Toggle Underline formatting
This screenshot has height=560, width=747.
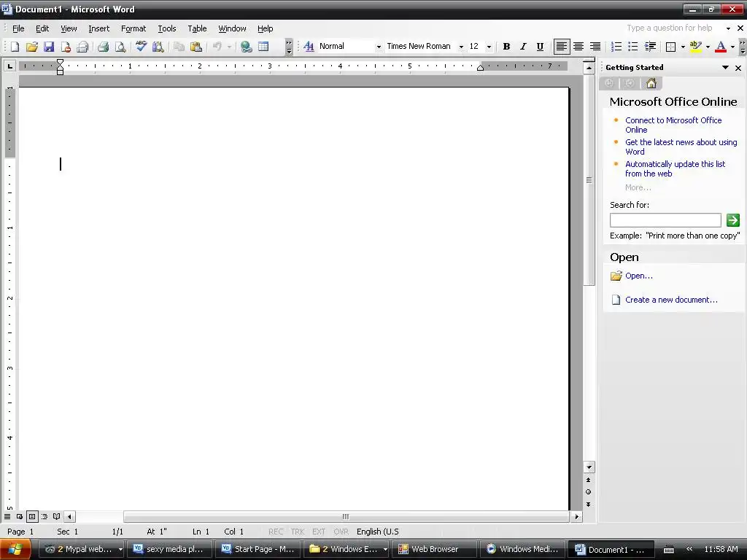click(540, 47)
